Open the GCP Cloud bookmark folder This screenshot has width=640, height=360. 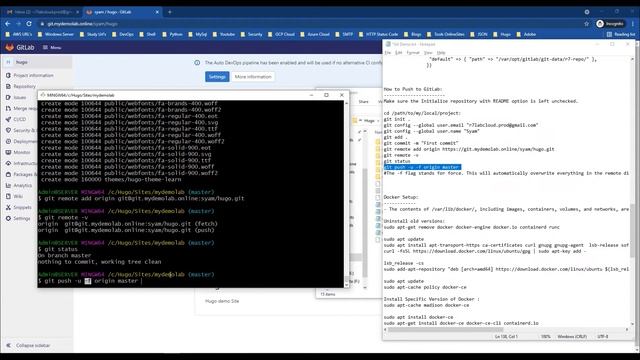[x=281, y=35]
